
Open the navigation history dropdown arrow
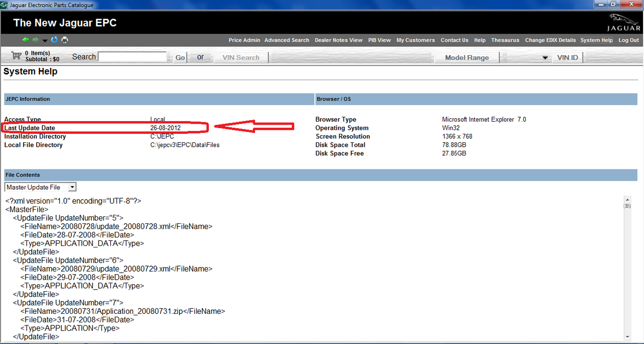tap(45, 41)
